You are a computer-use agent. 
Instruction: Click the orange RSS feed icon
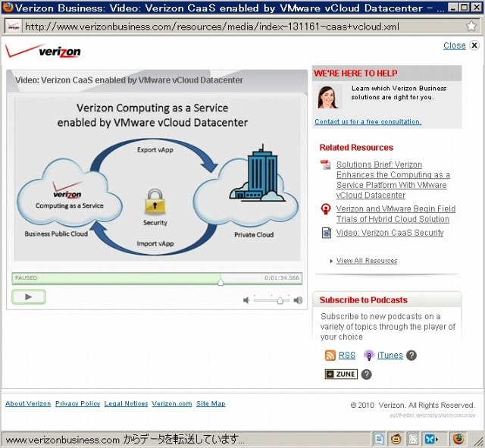click(x=330, y=356)
